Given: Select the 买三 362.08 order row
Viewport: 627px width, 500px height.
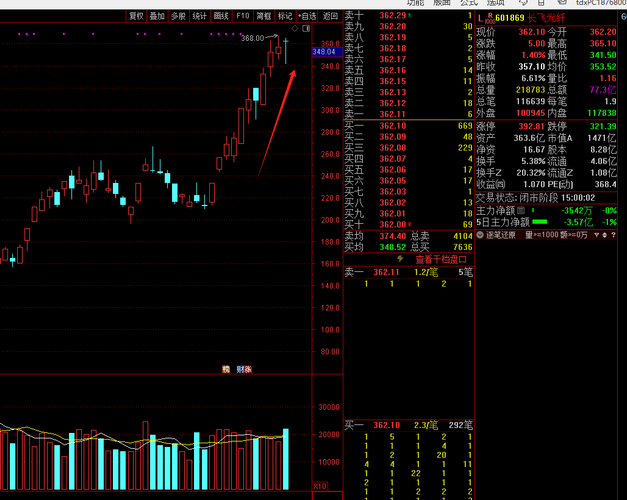Looking at the screenshot, I should pos(409,148).
